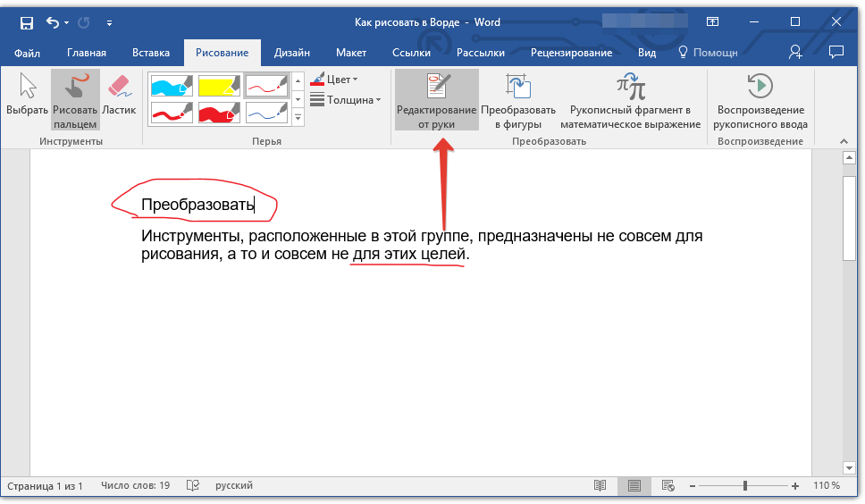The image size is (865, 504).
Task: Click the zoom slider handle
Action: point(744,486)
